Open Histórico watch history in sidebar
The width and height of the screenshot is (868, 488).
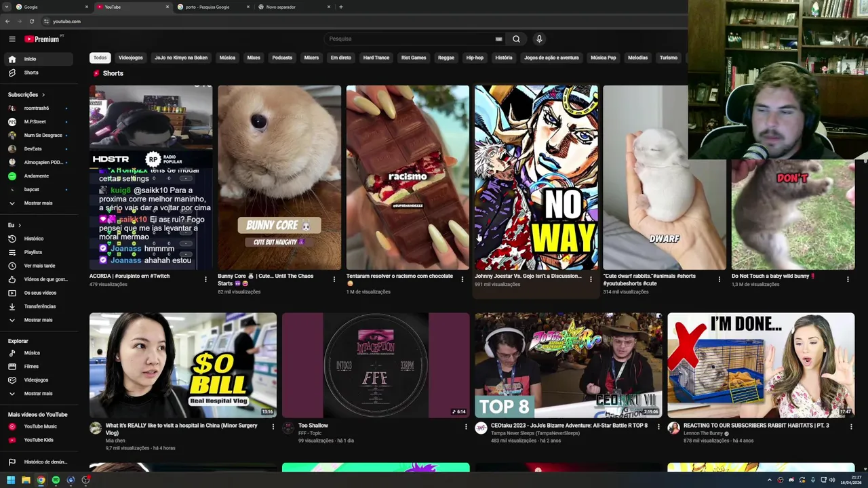point(39,239)
